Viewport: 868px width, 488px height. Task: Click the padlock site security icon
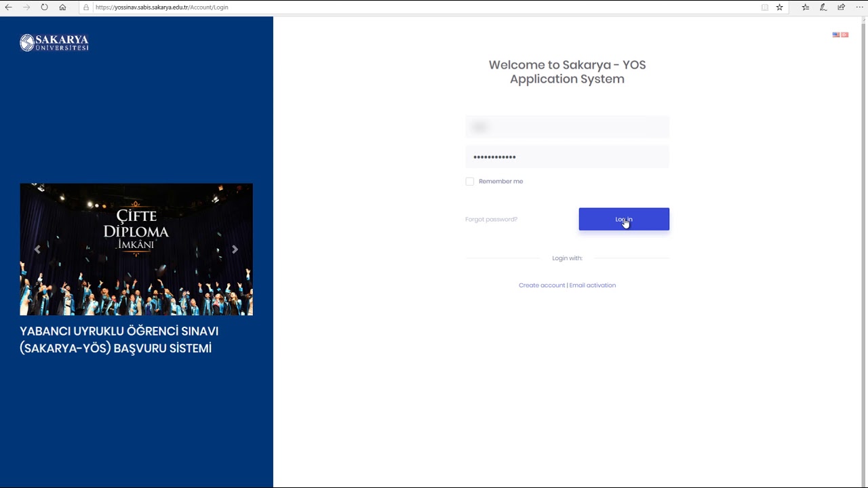click(86, 7)
